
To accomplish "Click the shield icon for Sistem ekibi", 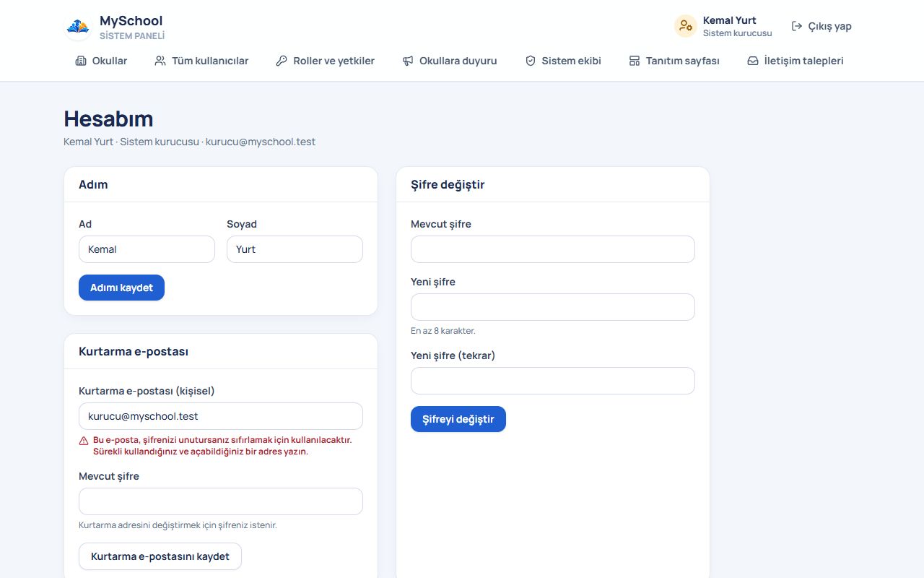I will click(531, 61).
